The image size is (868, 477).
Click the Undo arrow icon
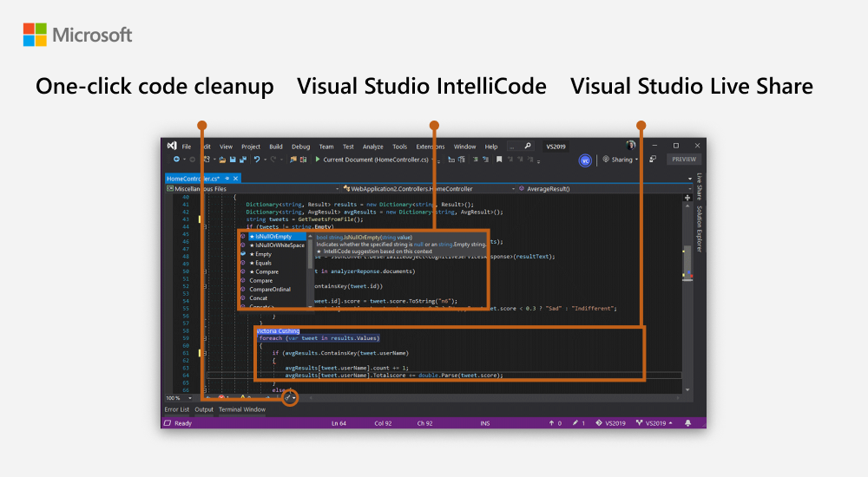coord(256,160)
